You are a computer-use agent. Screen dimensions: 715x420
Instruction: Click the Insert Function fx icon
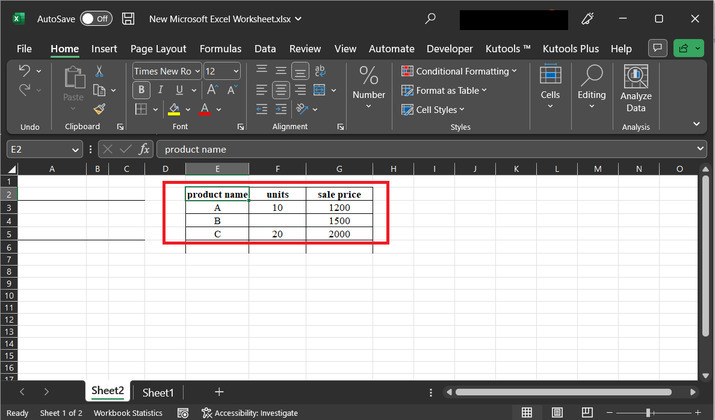click(x=144, y=149)
